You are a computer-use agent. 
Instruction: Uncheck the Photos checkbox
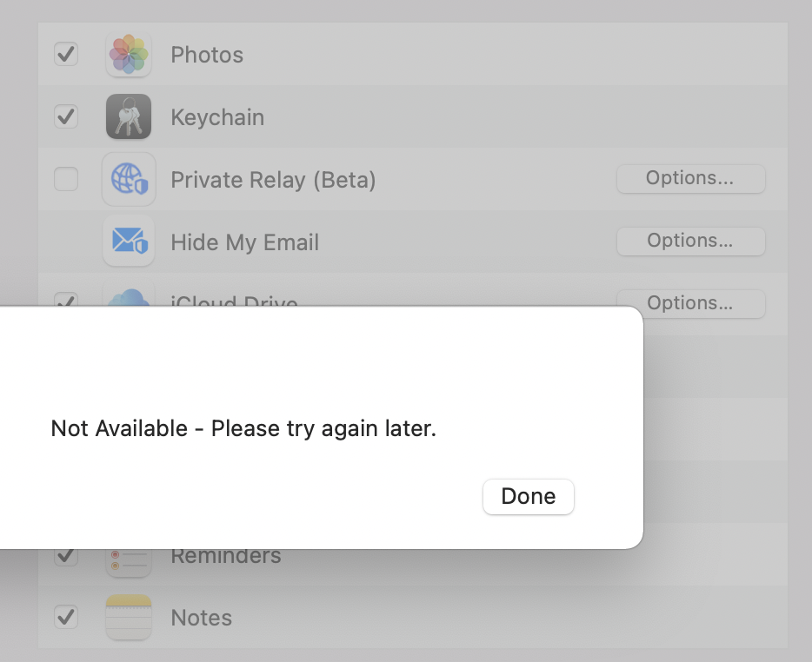pyautogui.click(x=66, y=54)
